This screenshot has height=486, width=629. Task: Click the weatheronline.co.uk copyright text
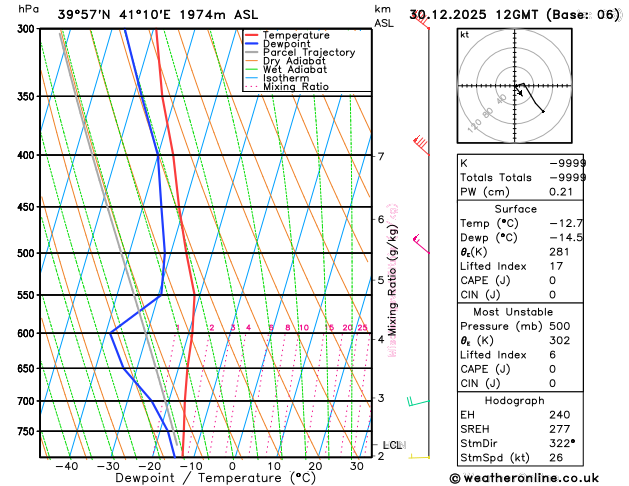(x=524, y=478)
